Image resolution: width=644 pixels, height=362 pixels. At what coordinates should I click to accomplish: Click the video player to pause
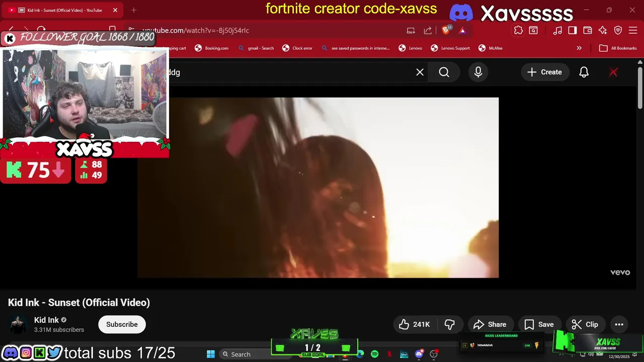pyautogui.click(x=318, y=188)
